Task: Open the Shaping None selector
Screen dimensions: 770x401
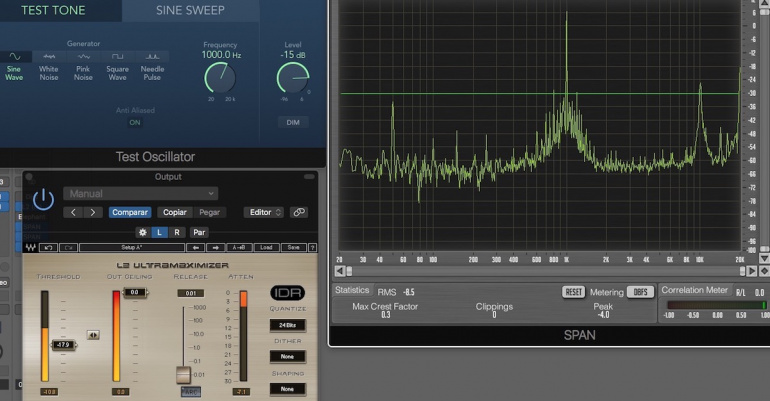Action: (287, 389)
